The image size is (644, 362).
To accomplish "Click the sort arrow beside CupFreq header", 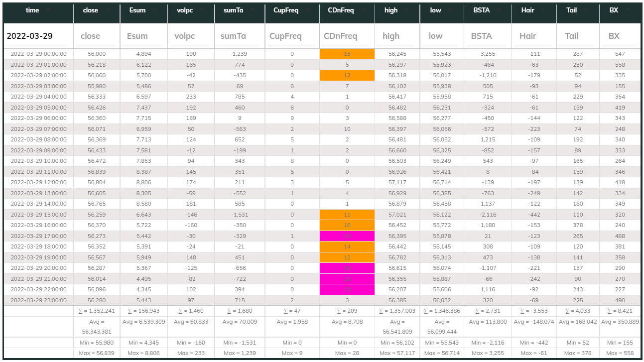I will coord(307,10).
